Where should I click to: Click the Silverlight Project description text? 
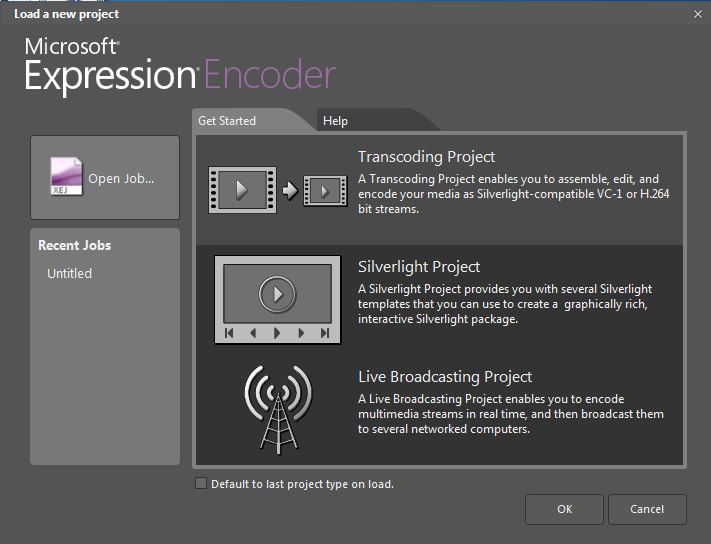click(505, 304)
